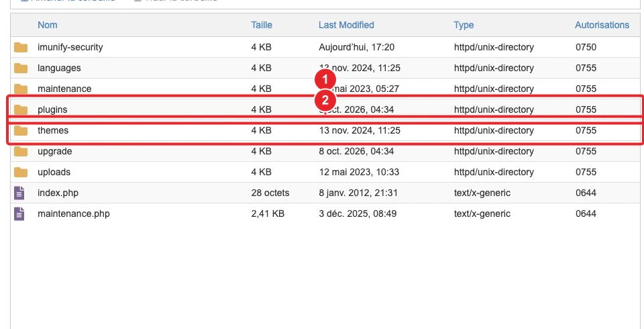Click the themes date 13 nov. 2024, 11:25

click(360, 130)
